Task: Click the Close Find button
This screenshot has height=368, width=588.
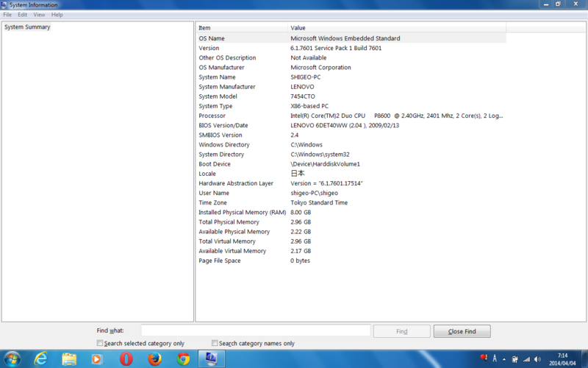Action: coord(462,331)
